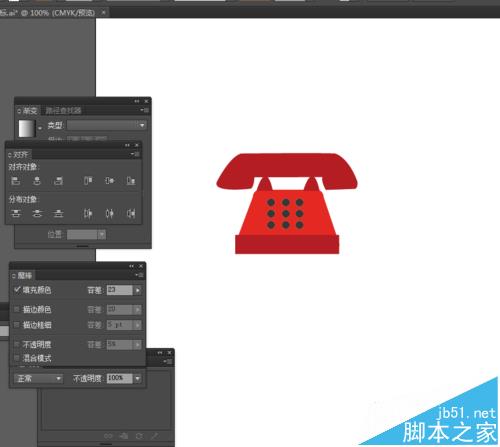Select the 对齐 panel tab

coord(19,154)
